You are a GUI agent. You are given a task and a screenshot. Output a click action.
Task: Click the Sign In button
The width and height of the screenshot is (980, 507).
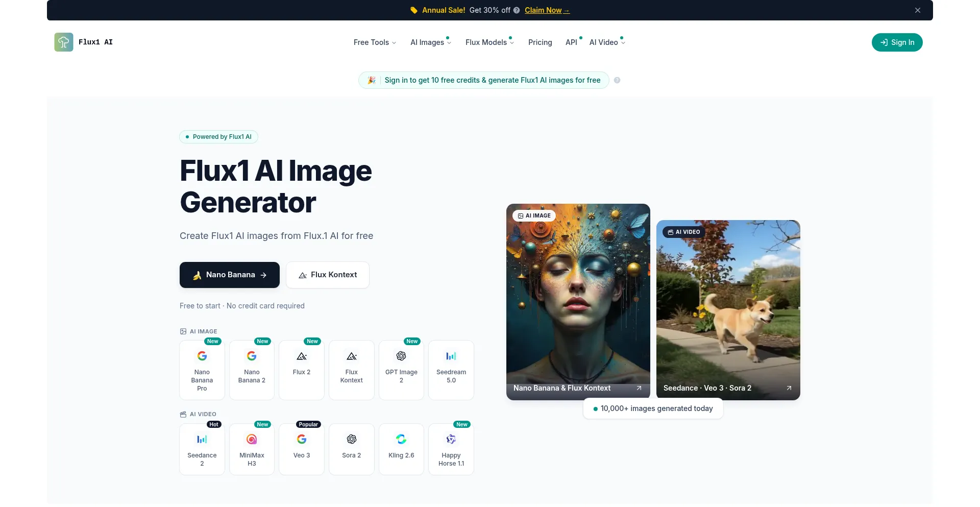point(897,42)
